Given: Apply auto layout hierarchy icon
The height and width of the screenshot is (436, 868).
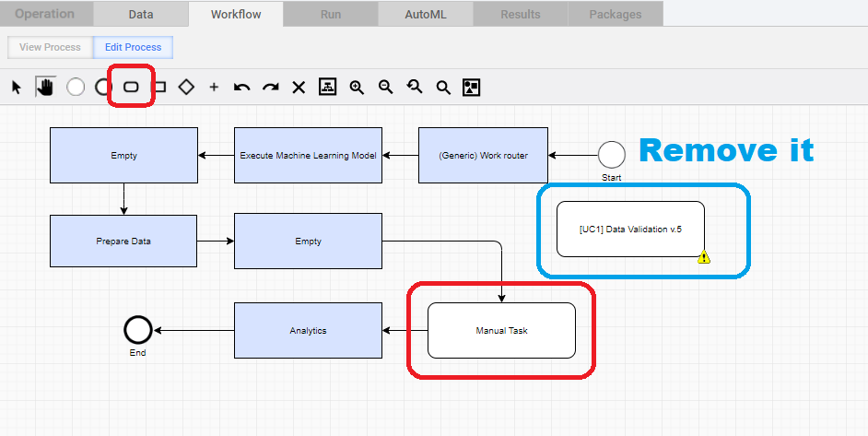Looking at the screenshot, I should click(x=328, y=87).
